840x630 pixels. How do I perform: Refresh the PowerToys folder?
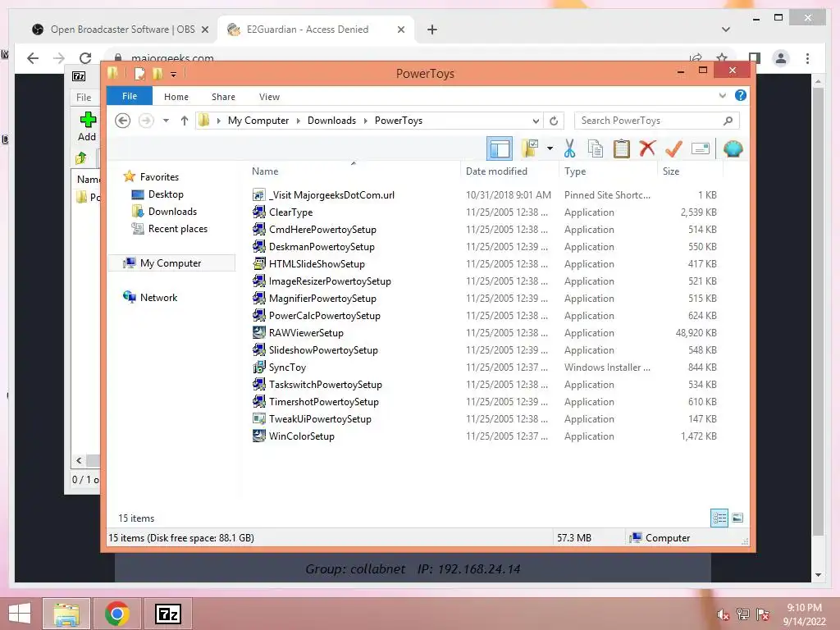(554, 121)
